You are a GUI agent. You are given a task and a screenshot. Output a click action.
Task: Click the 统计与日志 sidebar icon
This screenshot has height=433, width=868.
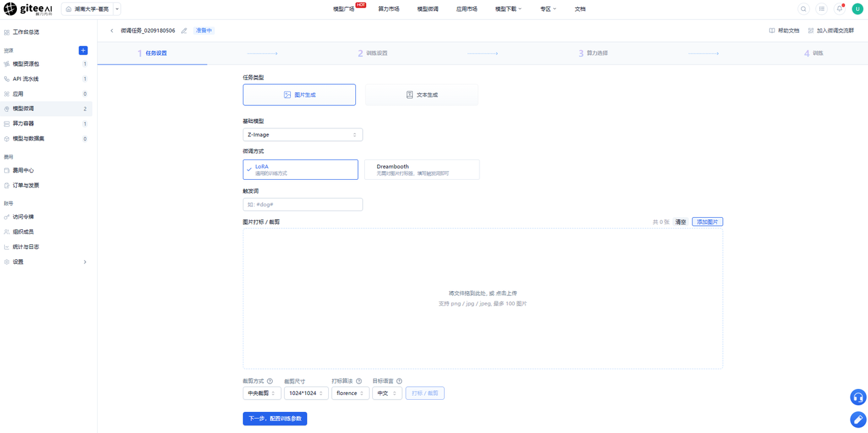pos(7,247)
